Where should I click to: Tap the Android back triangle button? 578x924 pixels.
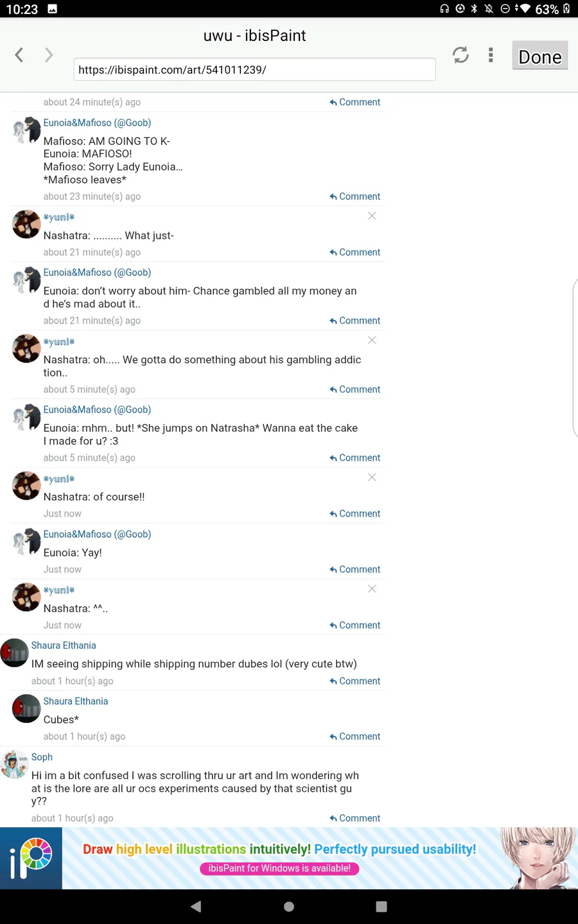[x=196, y=907]
